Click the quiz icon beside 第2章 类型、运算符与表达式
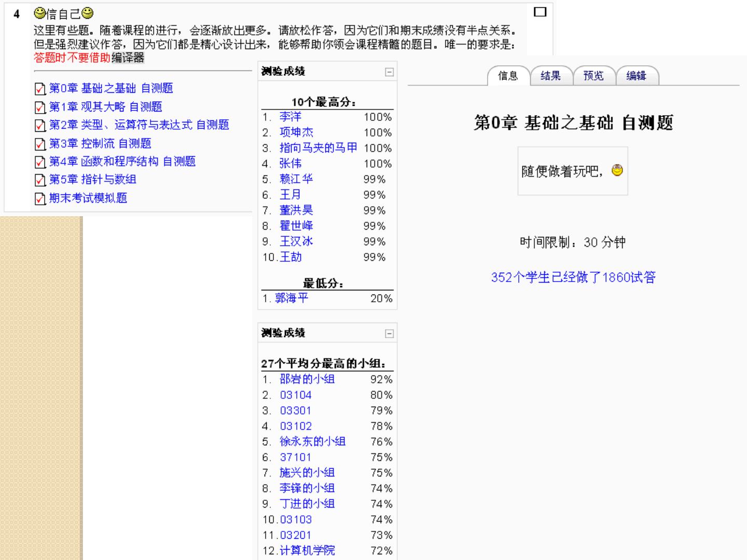 coord(40,125)
